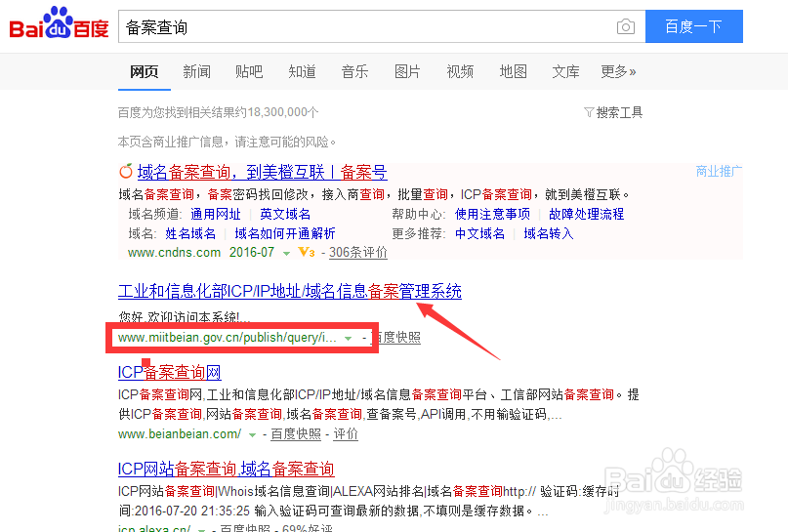Open the 通用网址 link
The image size is (788, 532).
tap(216, 214)
